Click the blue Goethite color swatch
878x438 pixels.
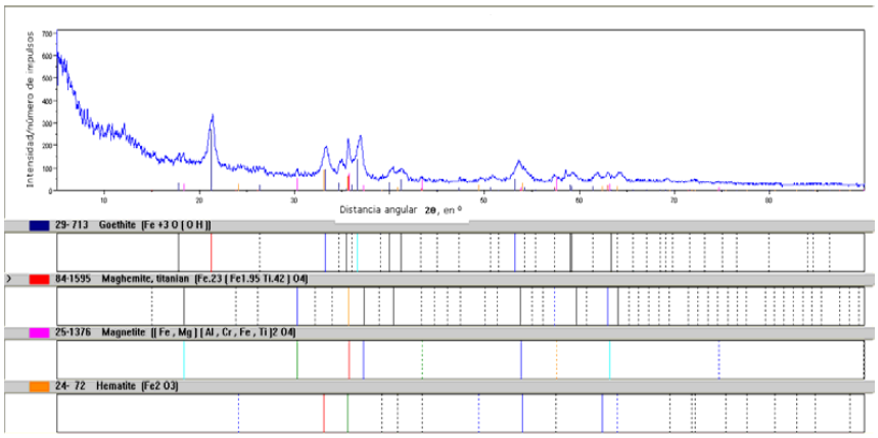(x=41, y=225)
